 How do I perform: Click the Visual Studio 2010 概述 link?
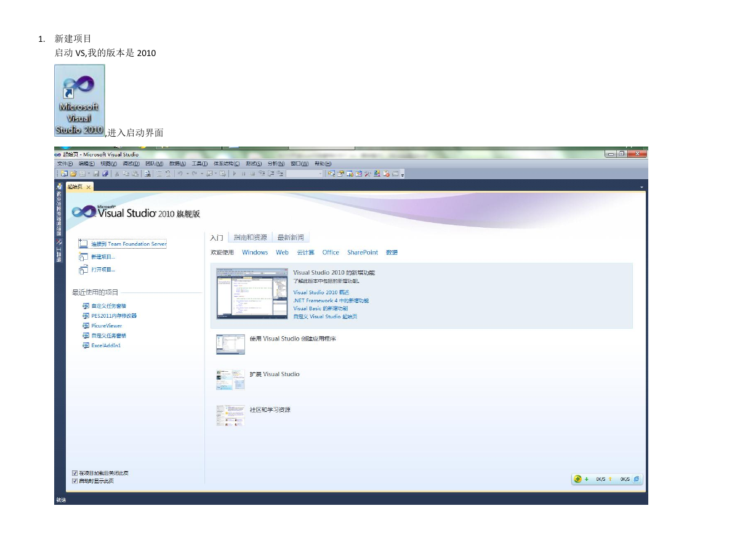[321, 292]
